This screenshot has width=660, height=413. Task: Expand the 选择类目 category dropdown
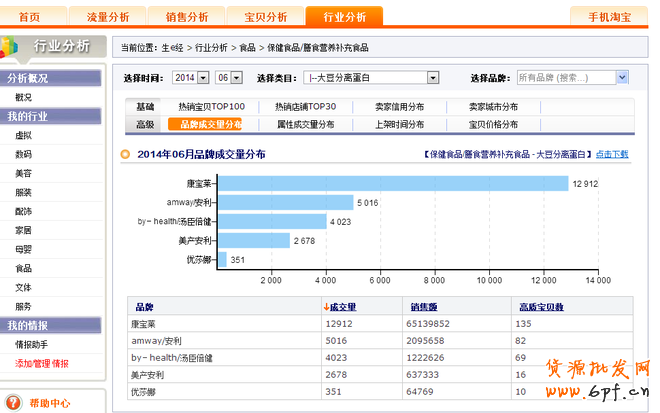[432, 77]
